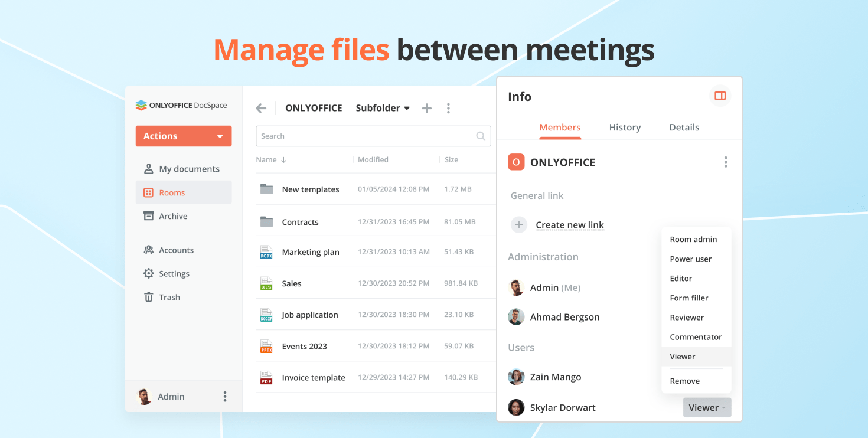Switch to the Details tab

(x=684, y=128)
